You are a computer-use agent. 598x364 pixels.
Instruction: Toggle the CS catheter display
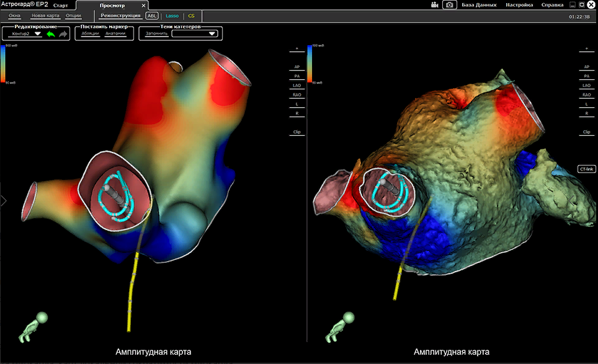(x=191, y=16)
